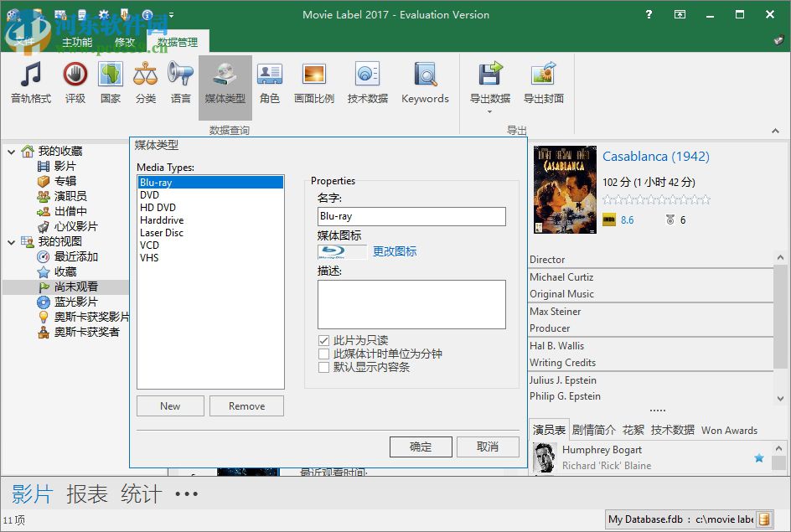Image resolution: width=791 pixels, height=532 pixels.
Task: Expand the toolbar with the chevron on right
Action: [x=775, y=130]
